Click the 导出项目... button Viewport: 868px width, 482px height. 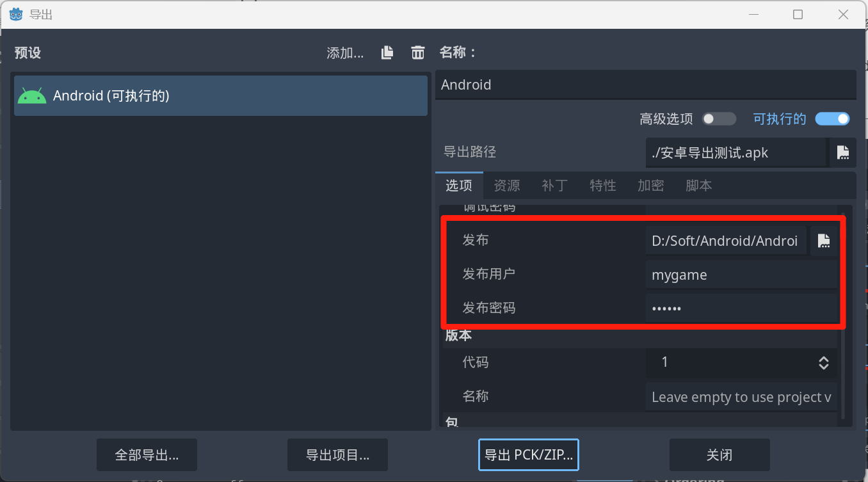pyautogui.click(x=337, y=455)
